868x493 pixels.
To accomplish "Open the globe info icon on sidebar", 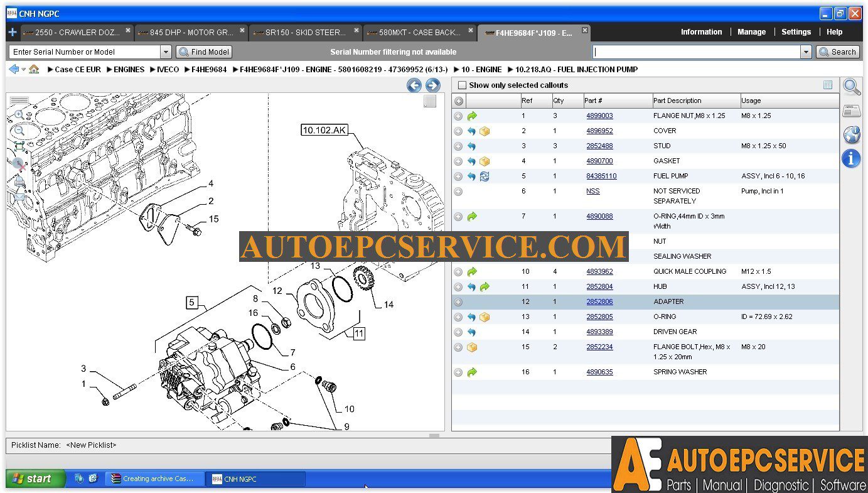I will 852,134.
